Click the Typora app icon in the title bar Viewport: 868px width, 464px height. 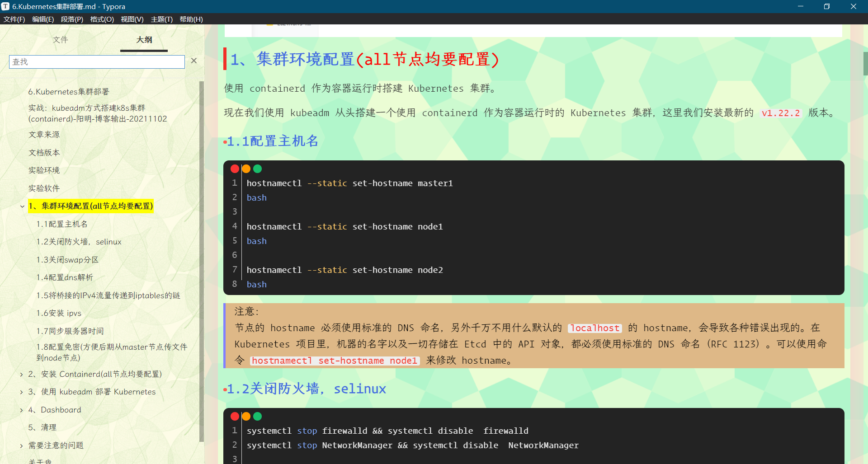coord(5,6)
